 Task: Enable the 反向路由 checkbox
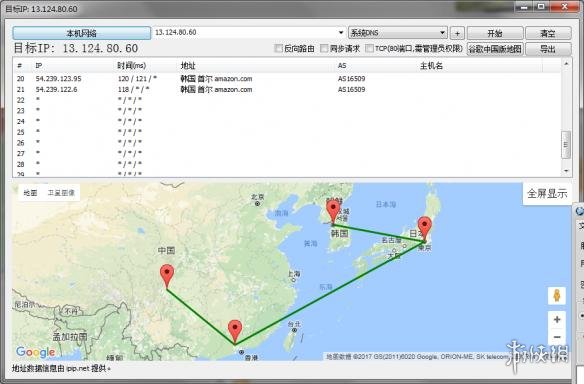pos(278,48)
